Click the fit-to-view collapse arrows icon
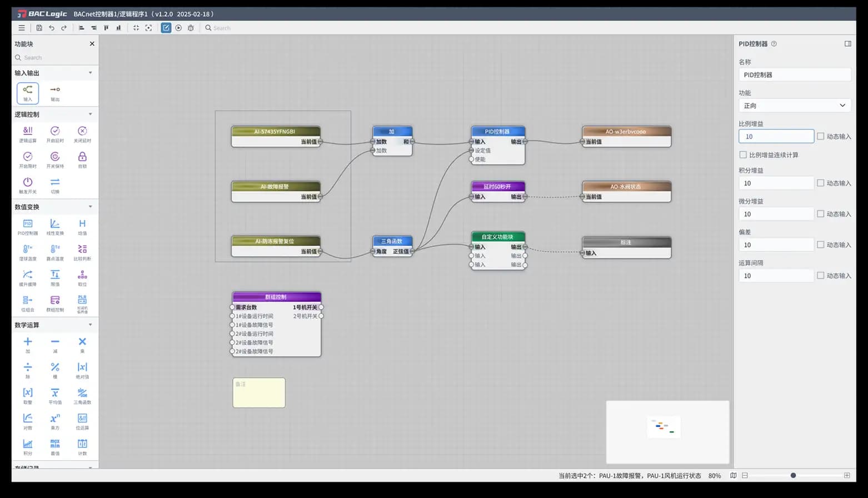This screenshot has height=498, width=868. tap(136, 28)
